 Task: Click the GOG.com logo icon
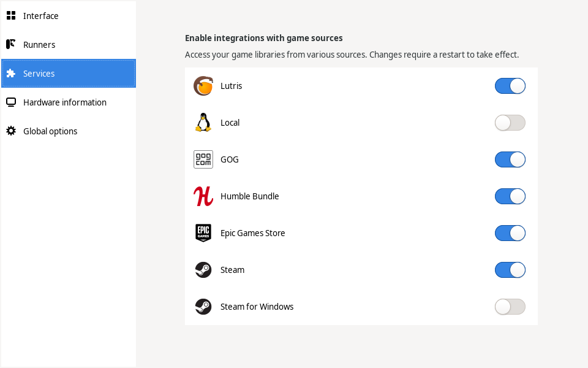tap(203, 159)
